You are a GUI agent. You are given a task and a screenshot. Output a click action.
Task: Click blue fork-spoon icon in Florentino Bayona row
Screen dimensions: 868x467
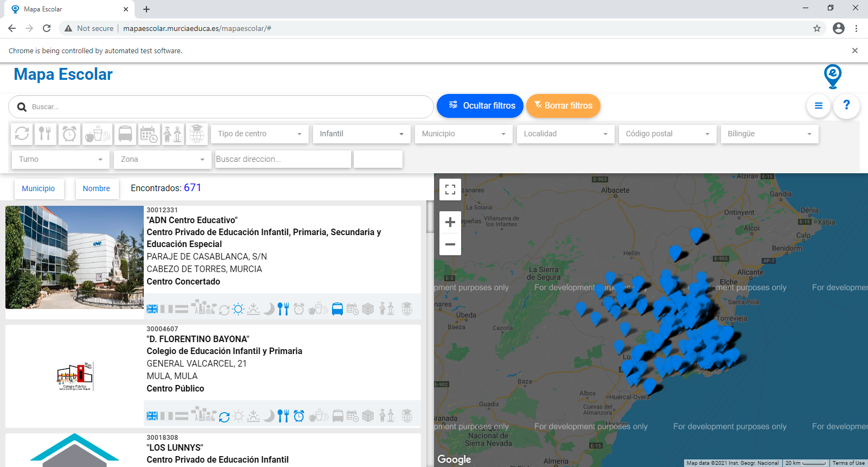(x=283, y=416)
